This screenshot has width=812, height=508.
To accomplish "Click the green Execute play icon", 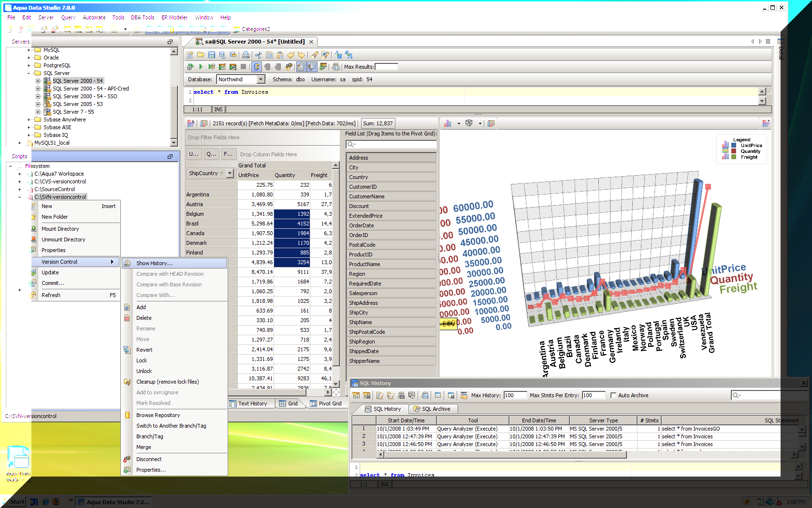I will pos(201,67).
